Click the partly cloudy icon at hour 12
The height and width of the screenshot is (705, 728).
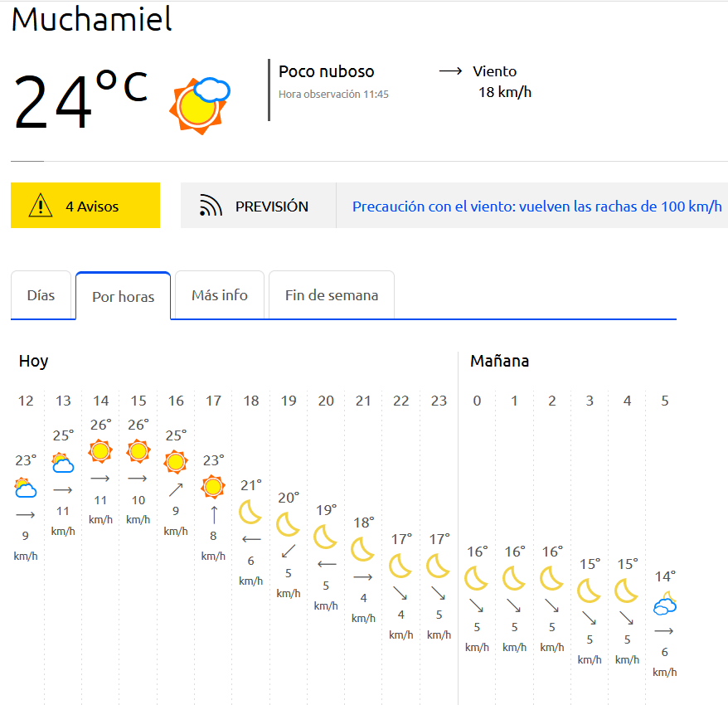(x=26, y=488)
